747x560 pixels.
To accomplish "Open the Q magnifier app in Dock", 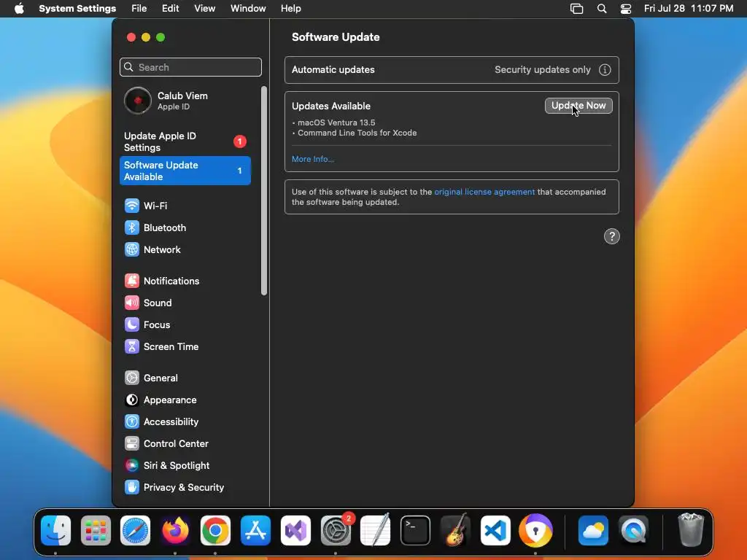I will [633, 530].
